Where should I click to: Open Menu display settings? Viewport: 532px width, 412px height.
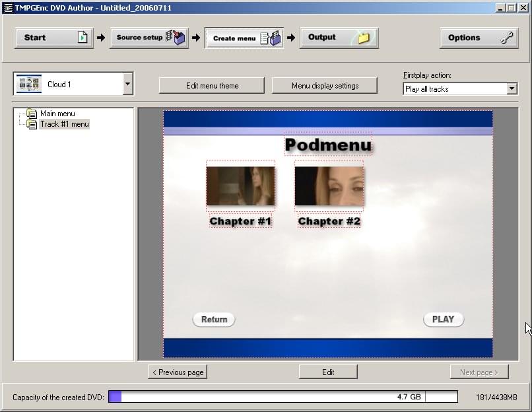tap(325, 86)
